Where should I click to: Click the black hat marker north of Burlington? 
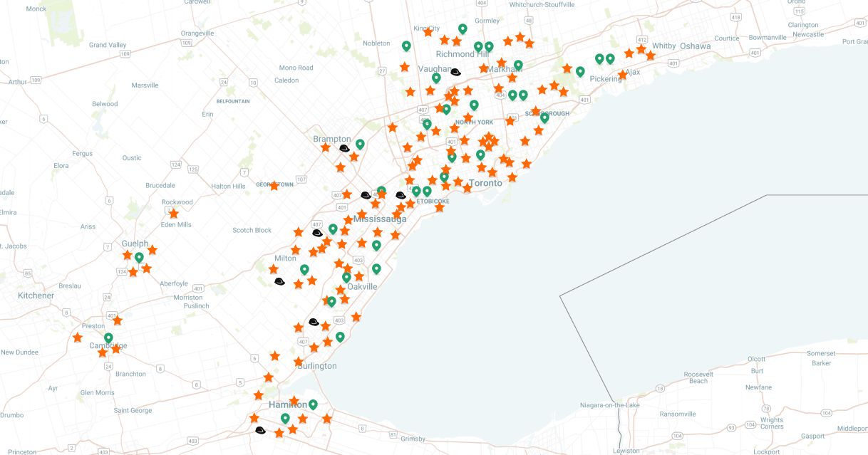[314, 322]
